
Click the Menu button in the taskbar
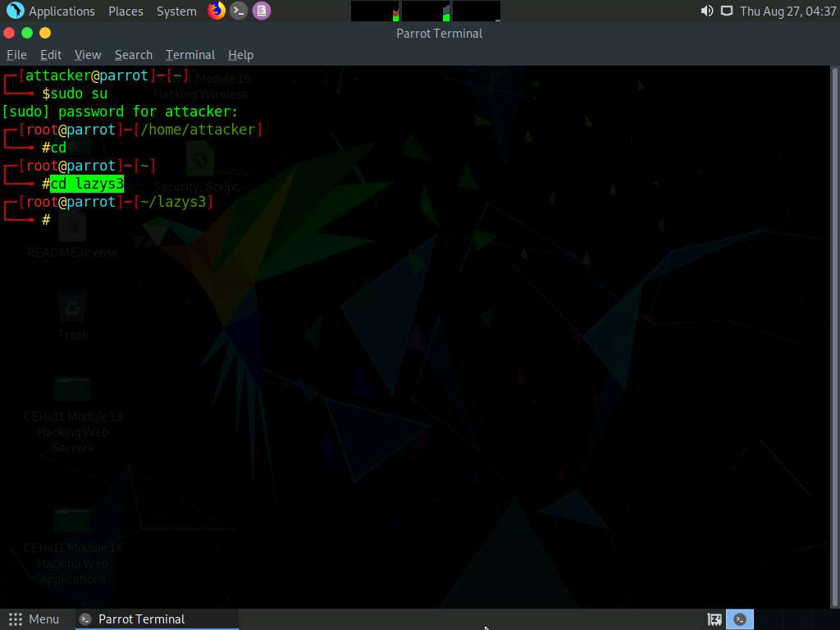coord(34,619)
